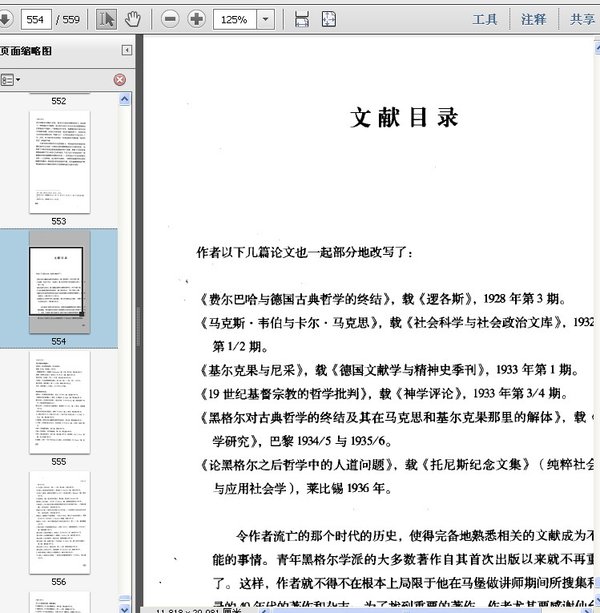Open the thumbnail panel options dropdown
This screenshot has height=613, width=600.
11,79
